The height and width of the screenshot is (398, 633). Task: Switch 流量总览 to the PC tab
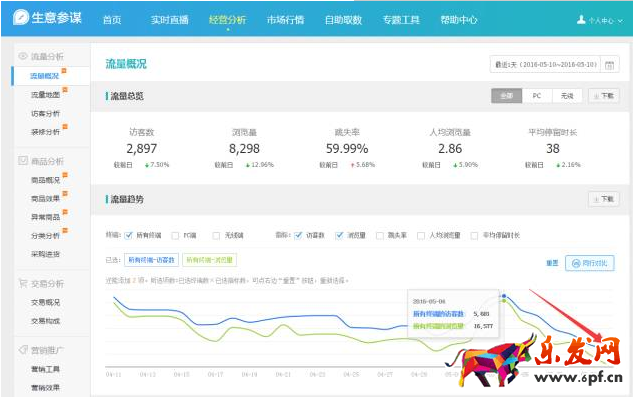click(537, 96)
